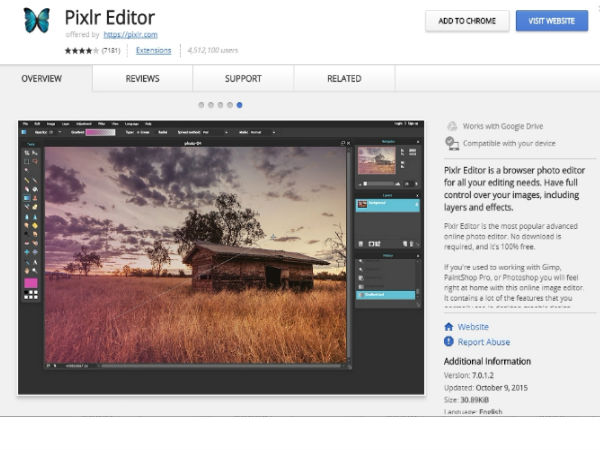The width and height of the screenshot is (600, 450).
Task: Click the 'Compatible with your device' text
Action: pos(509,143)
